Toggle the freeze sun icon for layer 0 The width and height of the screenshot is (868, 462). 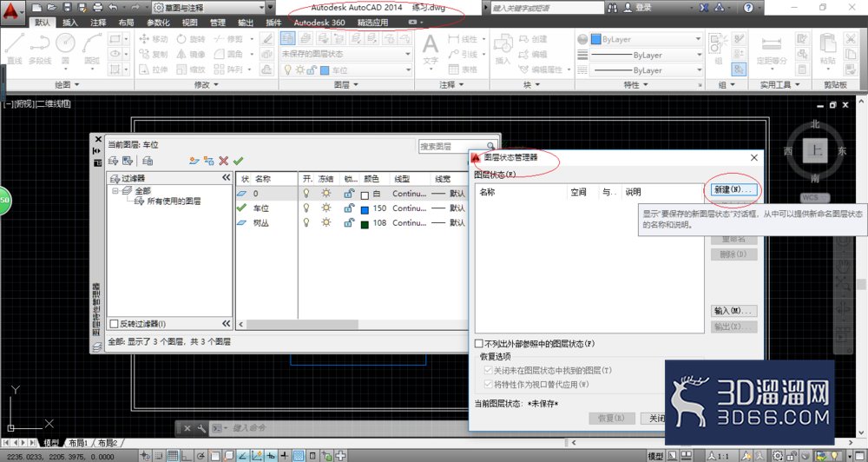[x=326, y=194]
